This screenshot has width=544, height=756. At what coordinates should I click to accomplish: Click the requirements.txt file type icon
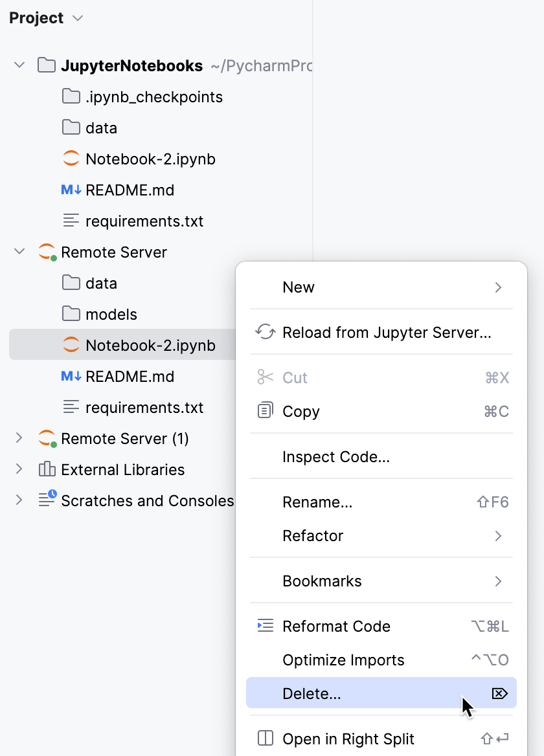click(70, 221)
